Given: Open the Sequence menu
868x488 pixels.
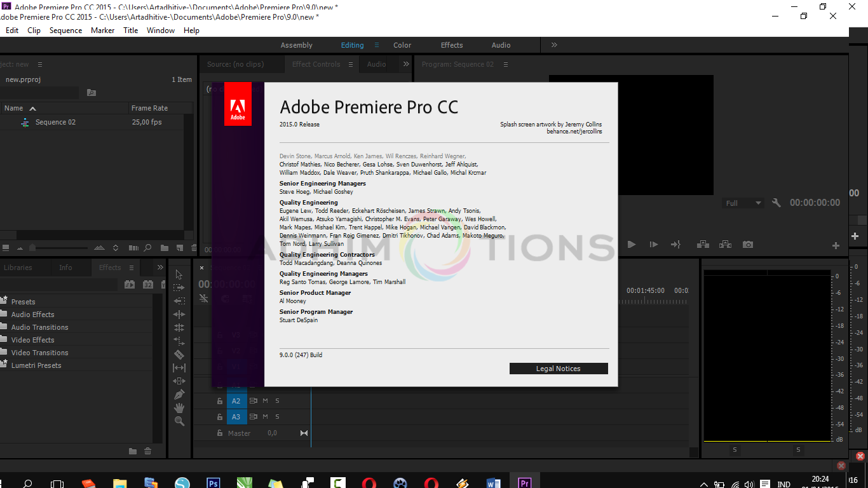Looking at the screenshot, I should click(x=66, y=30).
